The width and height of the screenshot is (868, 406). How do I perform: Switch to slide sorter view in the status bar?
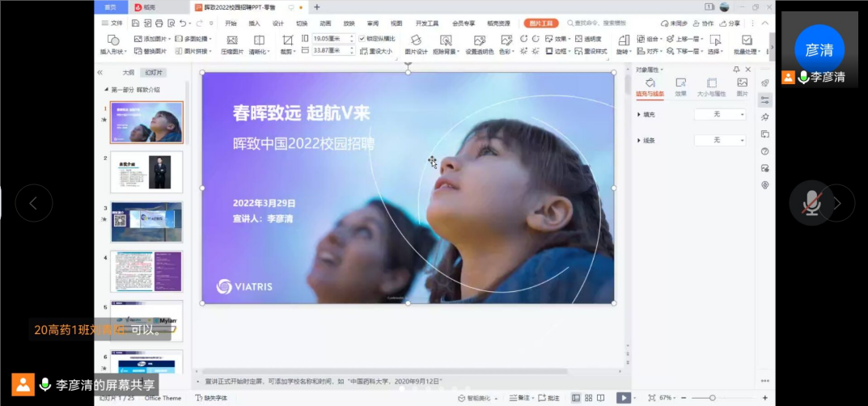[x=588, y=398]
